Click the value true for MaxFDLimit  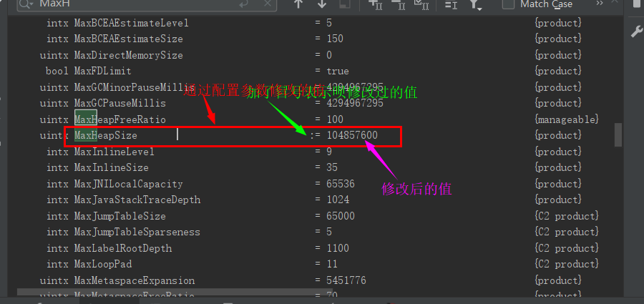[338, 71]
